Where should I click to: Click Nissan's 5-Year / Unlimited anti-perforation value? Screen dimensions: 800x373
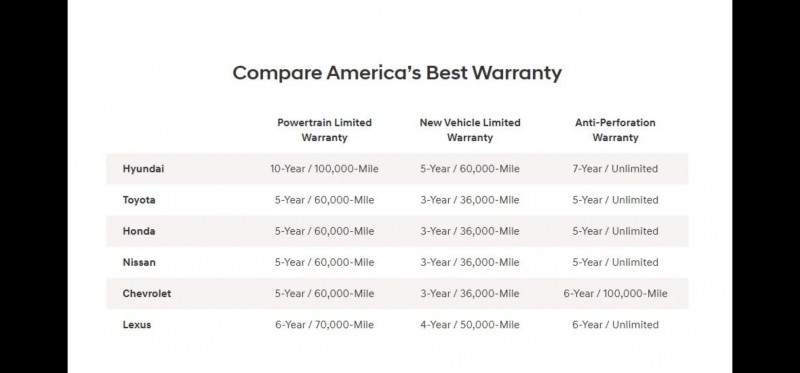615,262
